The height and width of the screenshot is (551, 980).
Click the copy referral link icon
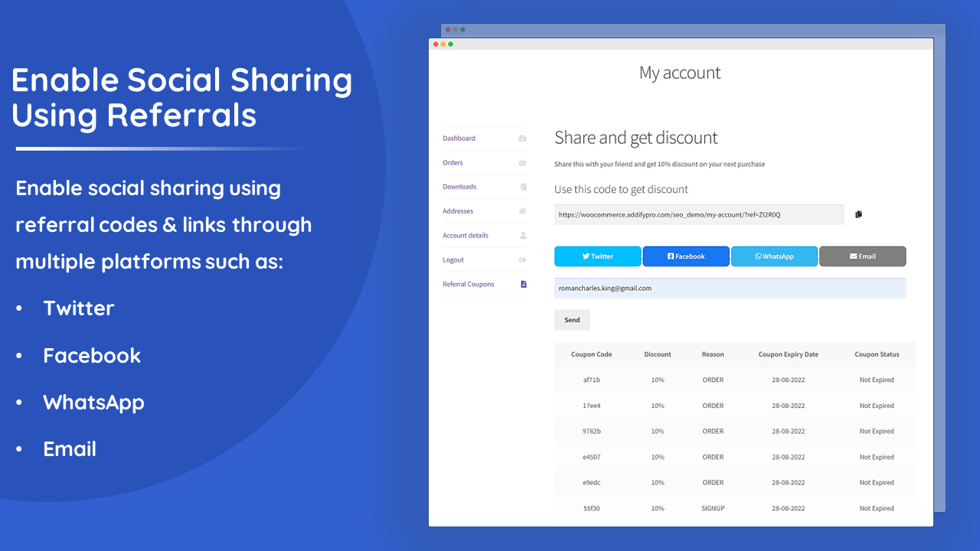[x=858, y=214]
